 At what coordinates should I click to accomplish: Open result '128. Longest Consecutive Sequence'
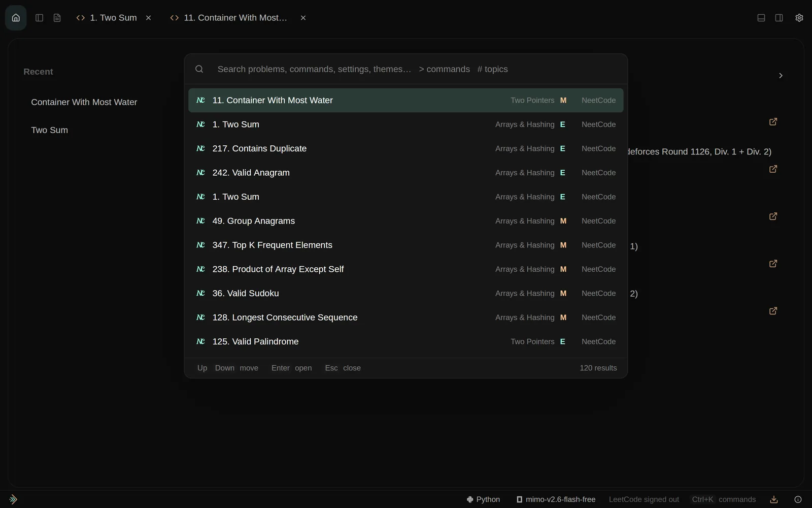point(406,317)
